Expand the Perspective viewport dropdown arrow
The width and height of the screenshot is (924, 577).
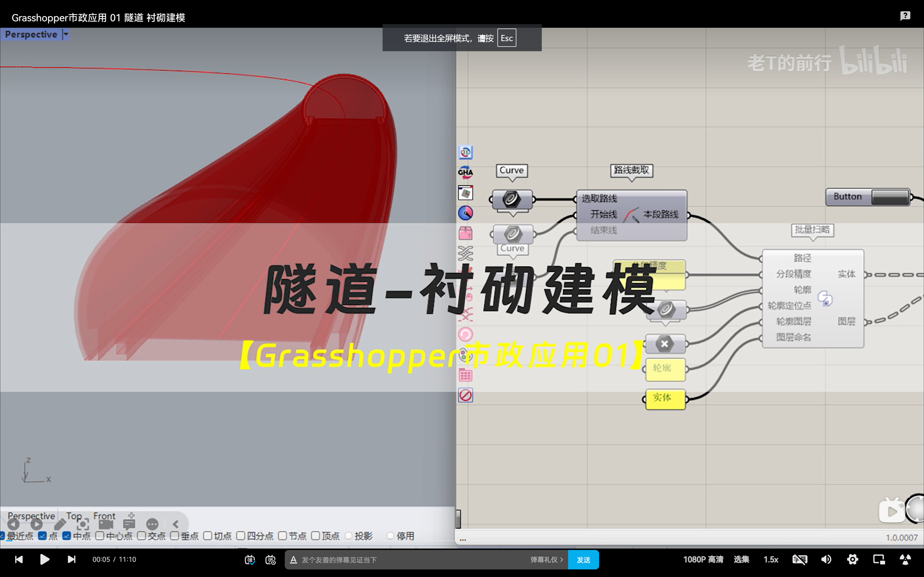(66, 34)
